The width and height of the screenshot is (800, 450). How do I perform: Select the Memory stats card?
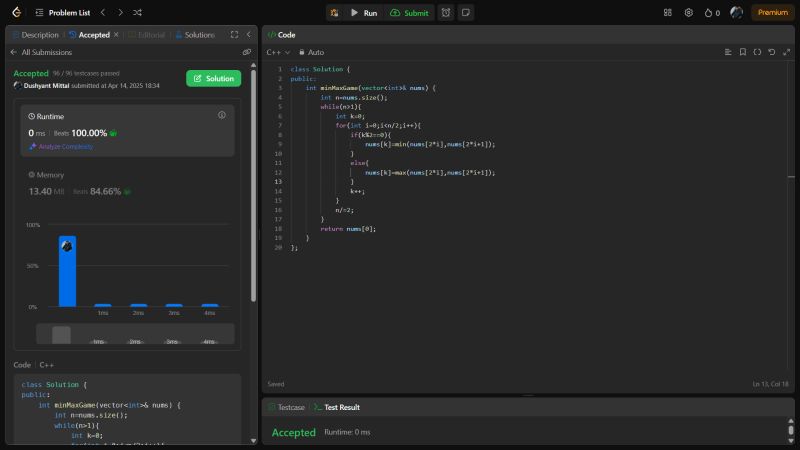pyautogui.click(x=127, y=184)
